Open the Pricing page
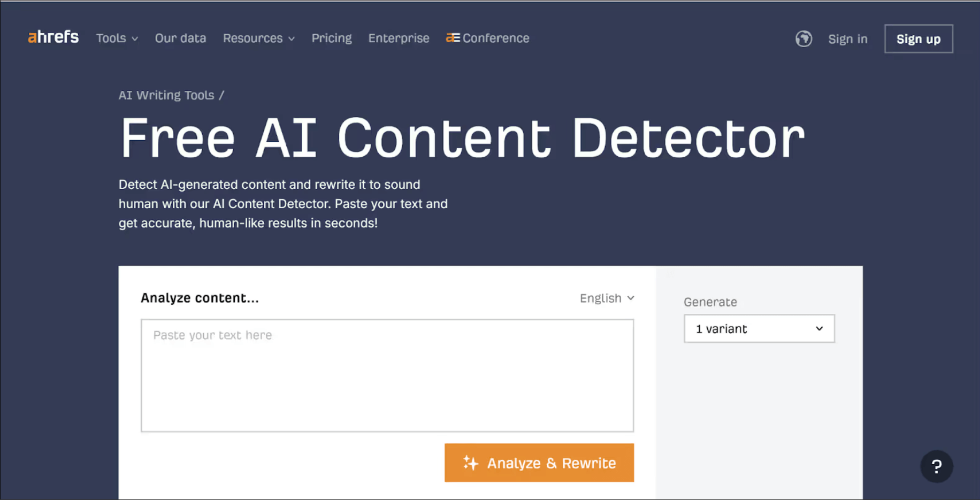This screenshot has height=500, width=980. pyautogui.click(x=332, y=39)
